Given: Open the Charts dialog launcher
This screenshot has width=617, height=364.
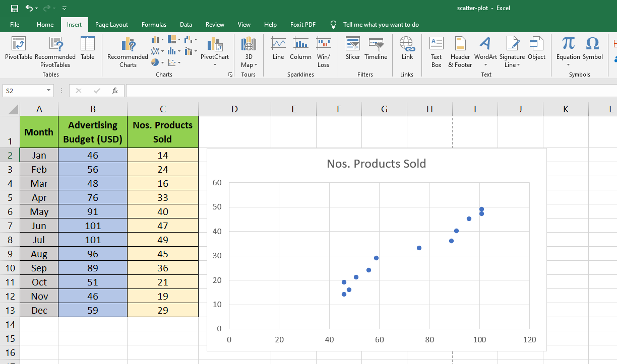Looking at the screenshot, I should [x=230, y=74].
